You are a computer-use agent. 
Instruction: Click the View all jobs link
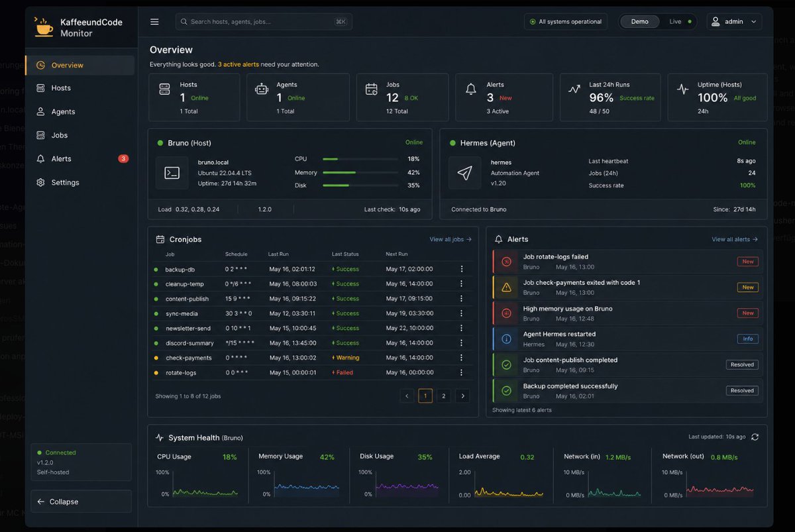(450, 239)
